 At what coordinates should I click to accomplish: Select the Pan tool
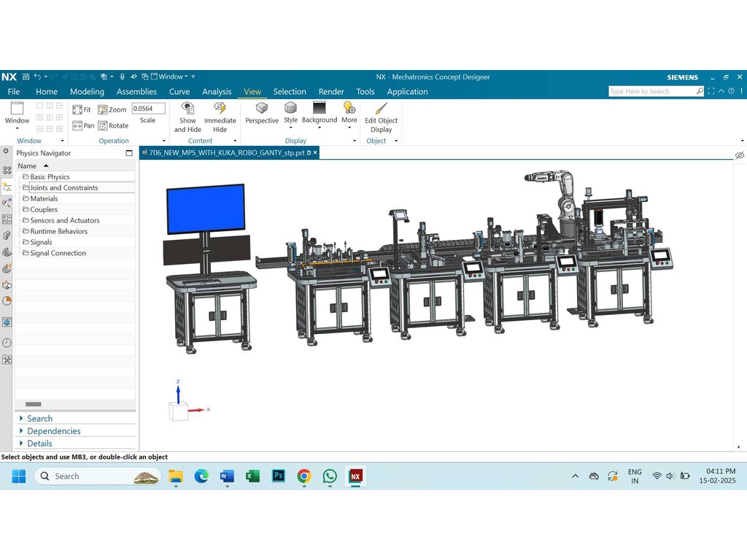point(83,125)
